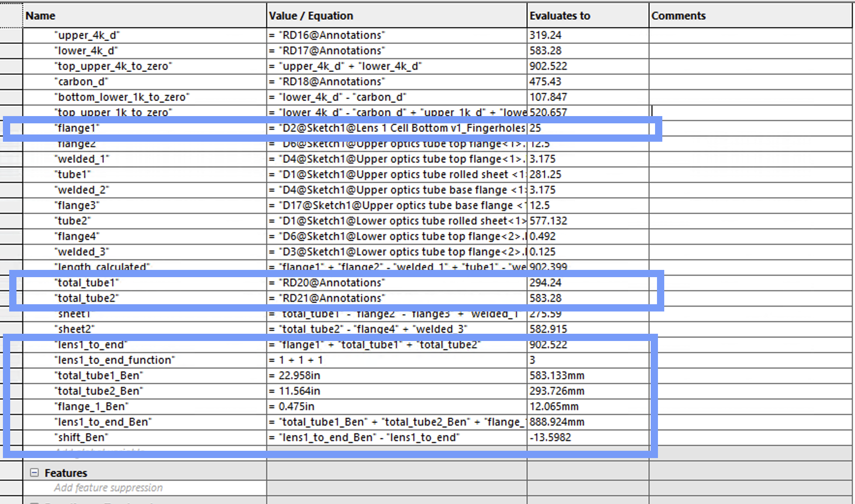
Task: Edit the "RD18@Annotations" equation cell
Action: [397, 82]
